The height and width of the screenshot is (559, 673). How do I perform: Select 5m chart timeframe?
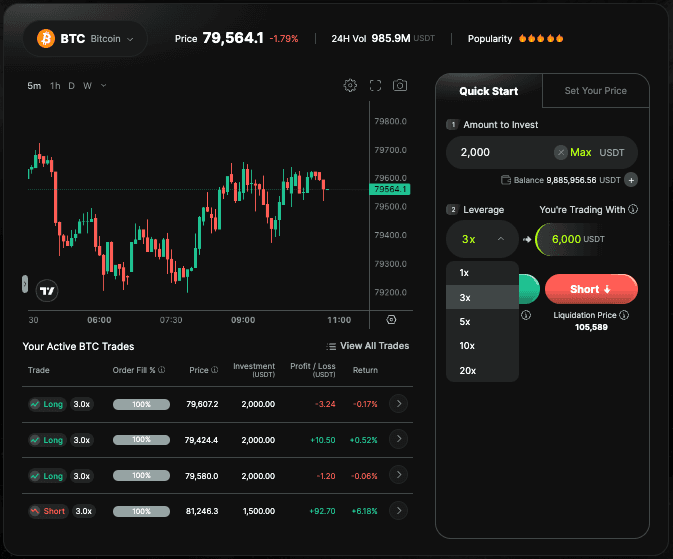(34, 85)
